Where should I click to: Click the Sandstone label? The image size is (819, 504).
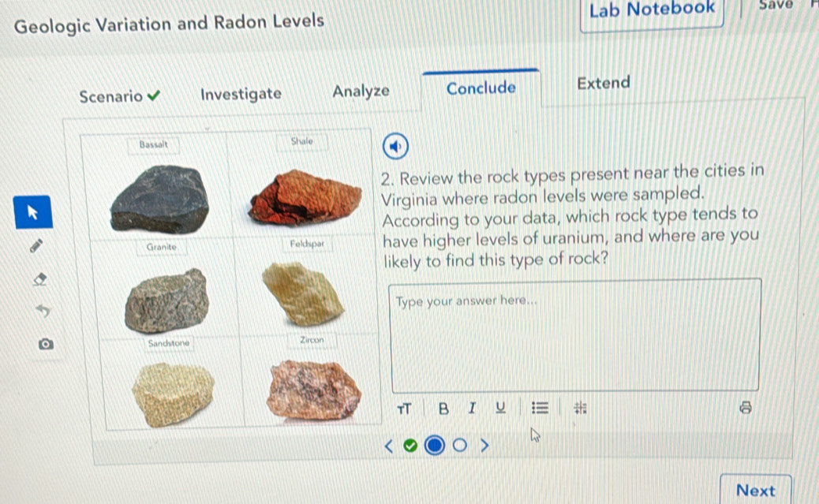(169, 343)
